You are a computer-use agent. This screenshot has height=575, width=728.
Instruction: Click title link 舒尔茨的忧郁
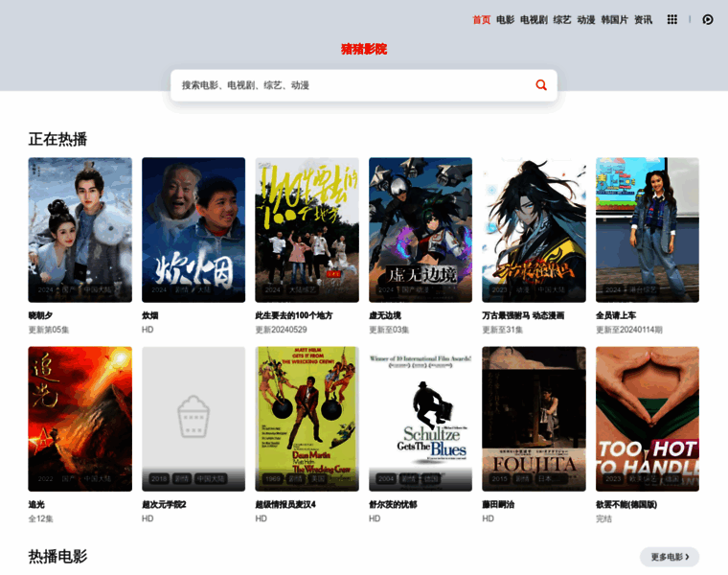393,504
